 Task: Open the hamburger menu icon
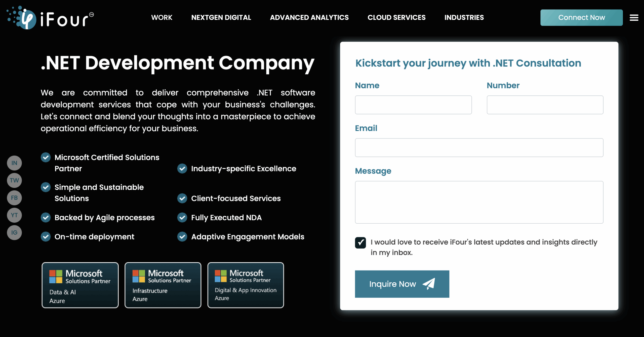pos(634,18)
